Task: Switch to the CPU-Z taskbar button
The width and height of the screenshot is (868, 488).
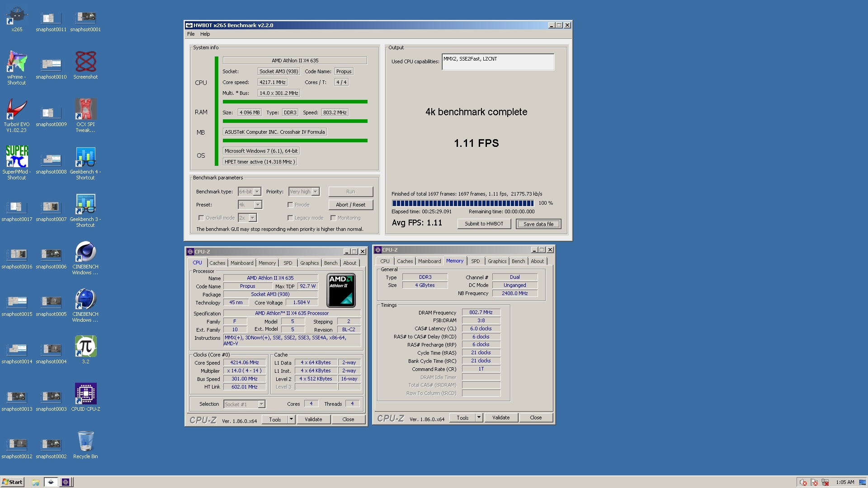Action: pos(66,482)
